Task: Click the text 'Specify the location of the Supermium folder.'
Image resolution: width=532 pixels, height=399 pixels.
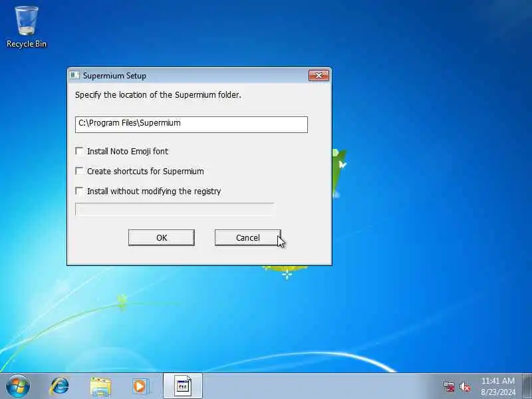Action: click(158, 95)
